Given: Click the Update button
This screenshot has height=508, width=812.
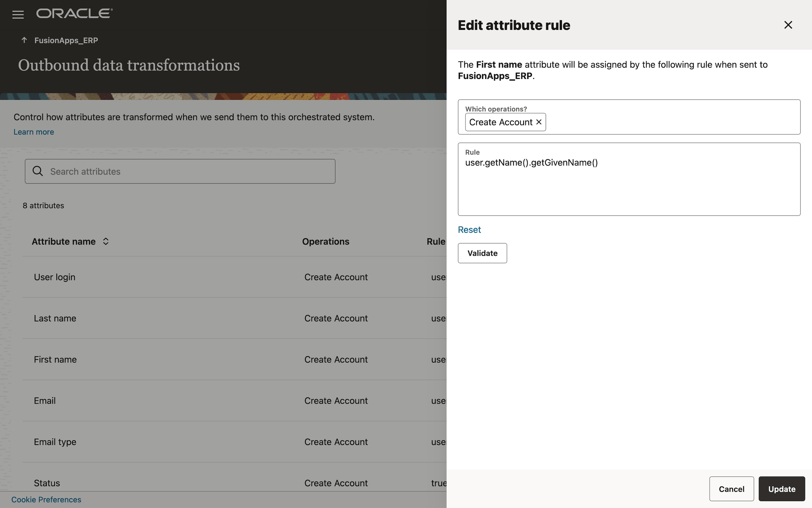Looking at the screenshot, I should [781, 489].
